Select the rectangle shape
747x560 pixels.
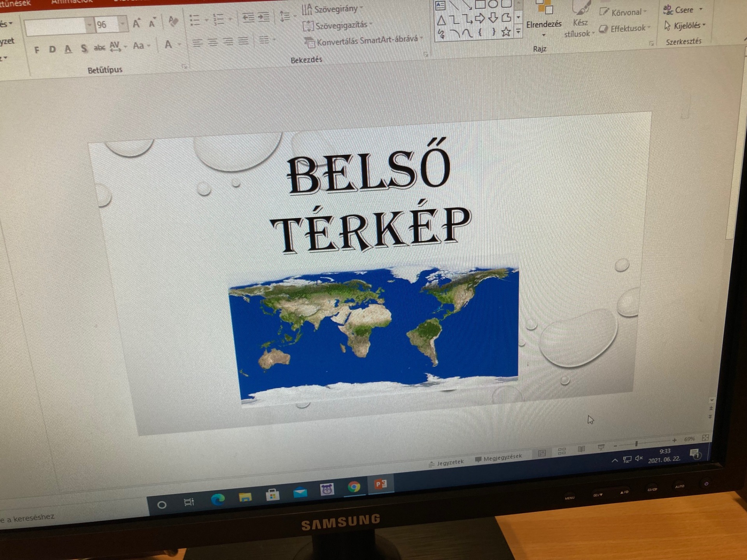tap(480, 4)
